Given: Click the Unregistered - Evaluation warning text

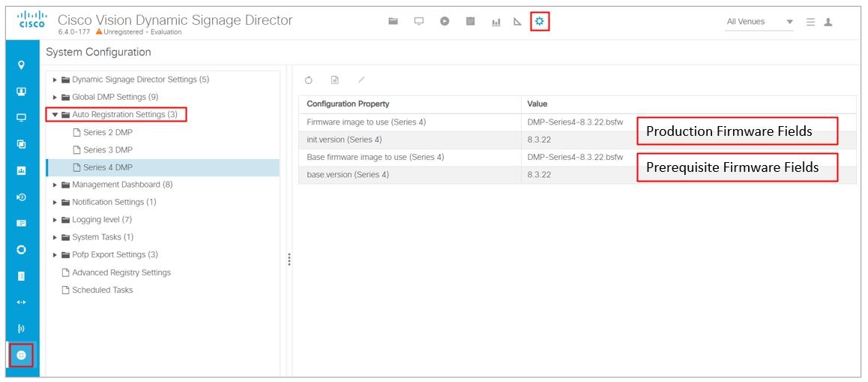Looking at the screenshot, I should coord(142,32).
